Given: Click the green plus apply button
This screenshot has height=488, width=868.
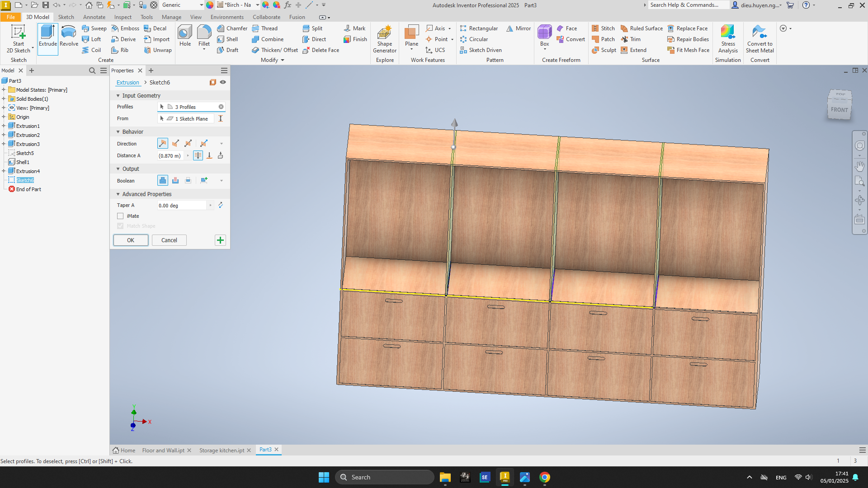Looking at the screenshot, I should point(220,240).
